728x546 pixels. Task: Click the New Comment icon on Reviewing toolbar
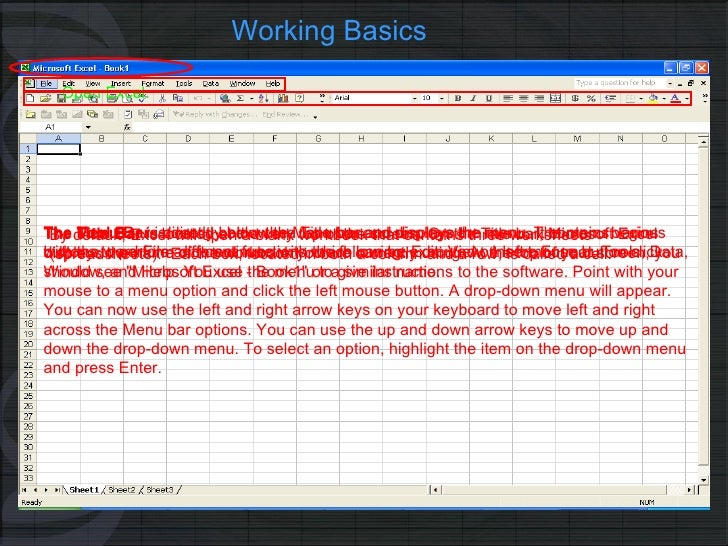(30, 114)
